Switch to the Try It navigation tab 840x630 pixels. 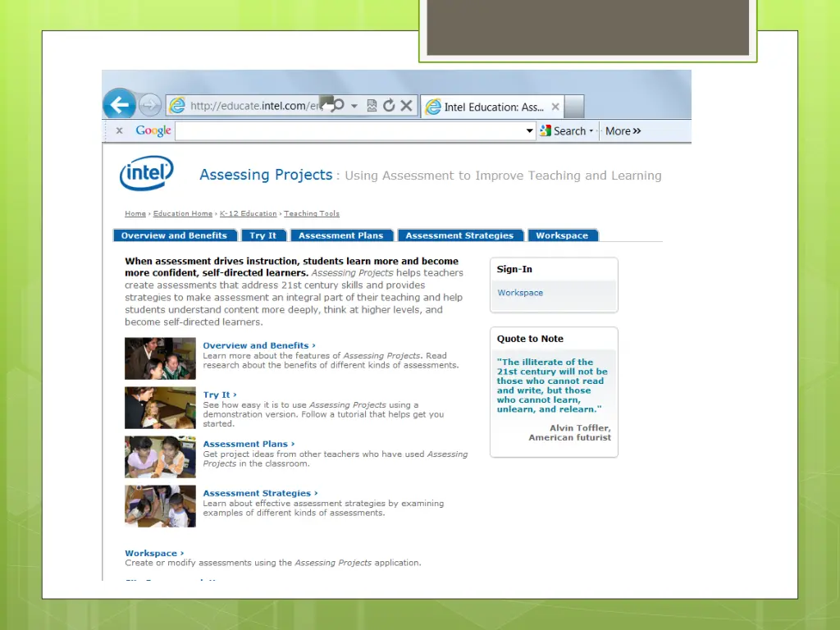tap(263, 235)
